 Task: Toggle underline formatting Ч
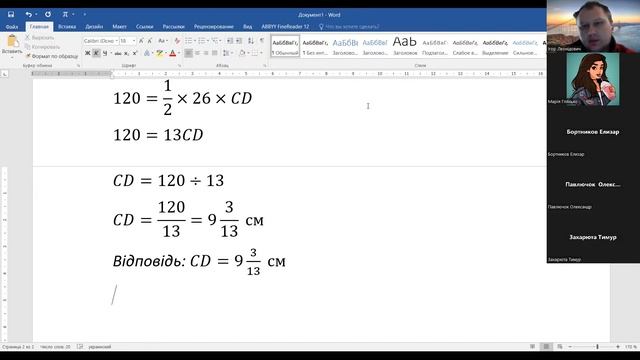click(105, 53)
